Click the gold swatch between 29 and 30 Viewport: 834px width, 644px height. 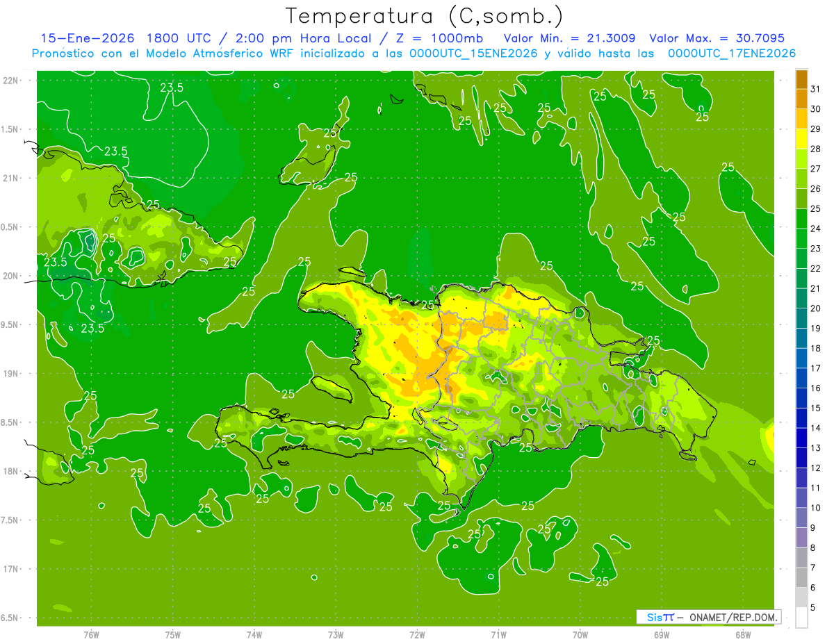pyautogui.click(x=801, y=119)
